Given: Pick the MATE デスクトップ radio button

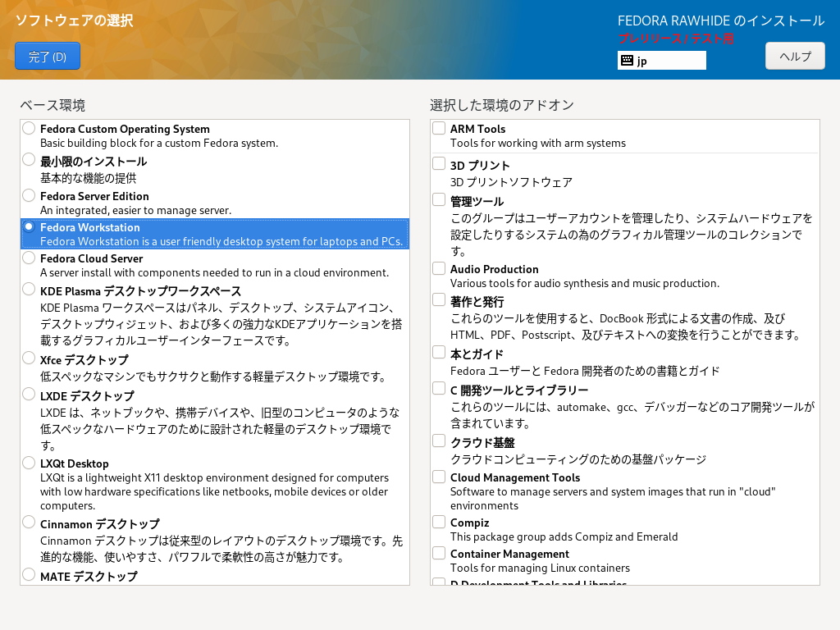Looking at the screenshot, I should (29, 575).
